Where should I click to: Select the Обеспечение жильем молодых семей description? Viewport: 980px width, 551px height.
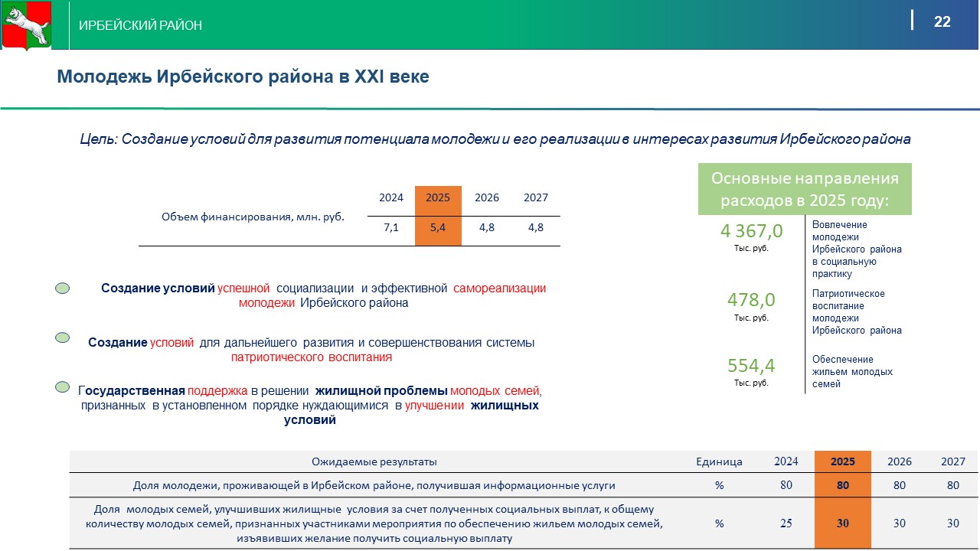851,371
